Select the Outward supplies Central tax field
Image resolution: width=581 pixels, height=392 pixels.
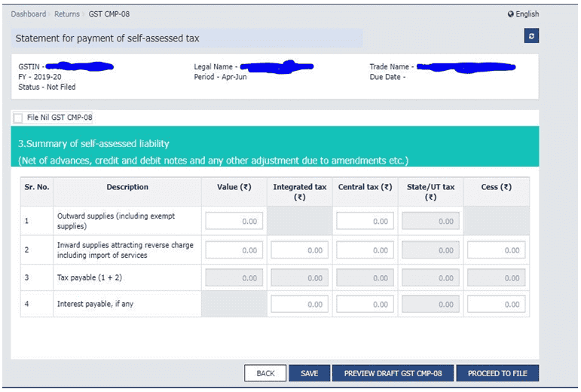coord(365,222)
